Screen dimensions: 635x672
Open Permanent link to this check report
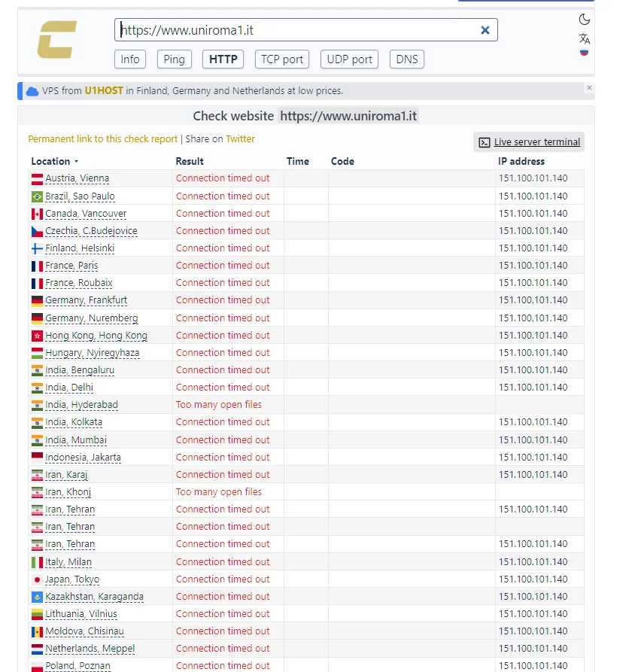[x=102, y=139]
